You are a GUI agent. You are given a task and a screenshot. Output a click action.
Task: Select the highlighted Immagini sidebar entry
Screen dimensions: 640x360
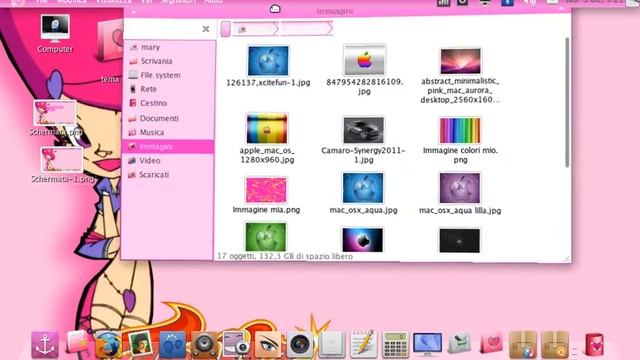(x=168, y=147)
